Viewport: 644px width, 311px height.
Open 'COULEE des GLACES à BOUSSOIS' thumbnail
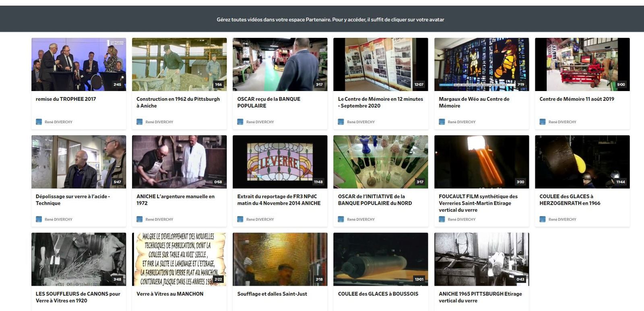point(380,259)
